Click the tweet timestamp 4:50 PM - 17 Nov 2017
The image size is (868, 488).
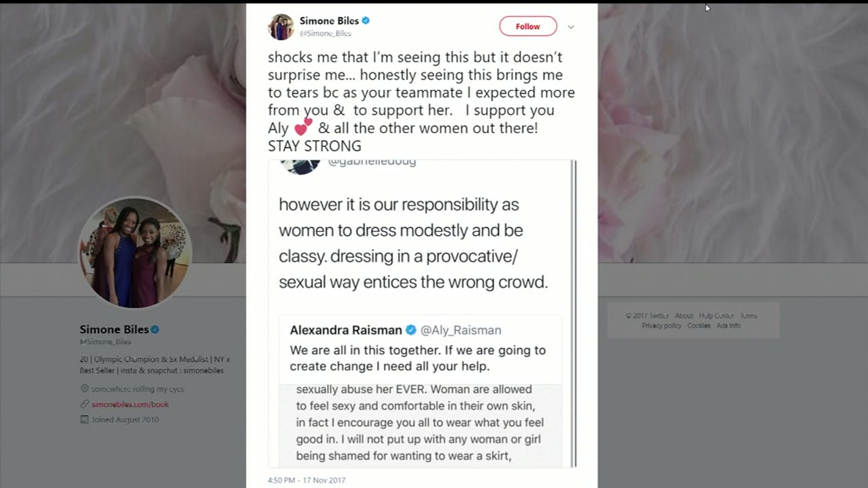307,480
